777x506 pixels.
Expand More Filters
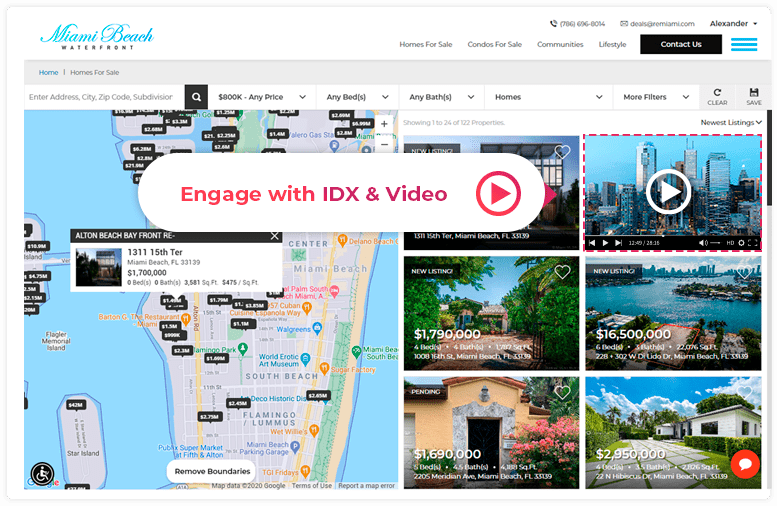click(x=656, y=97)
